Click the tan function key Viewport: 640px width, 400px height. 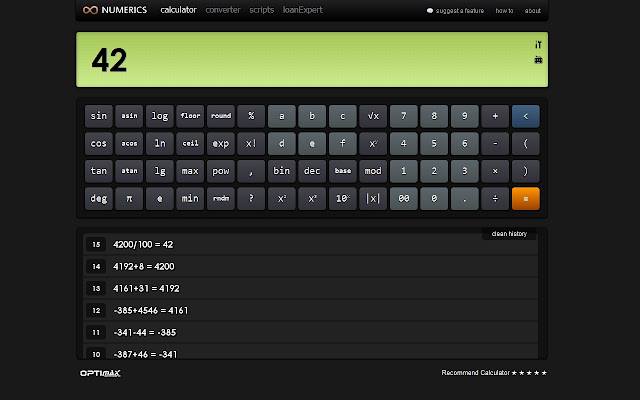point(99,171)
